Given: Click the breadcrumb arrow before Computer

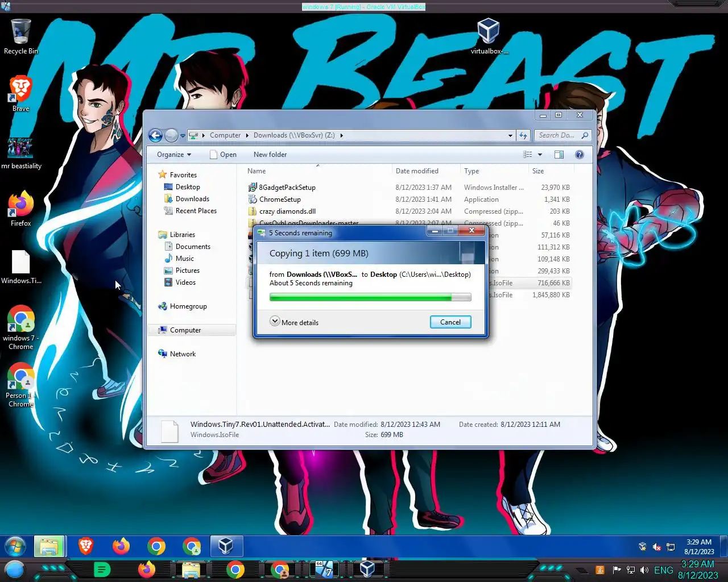Looking at the screenshot, I should tap(204, 135).
